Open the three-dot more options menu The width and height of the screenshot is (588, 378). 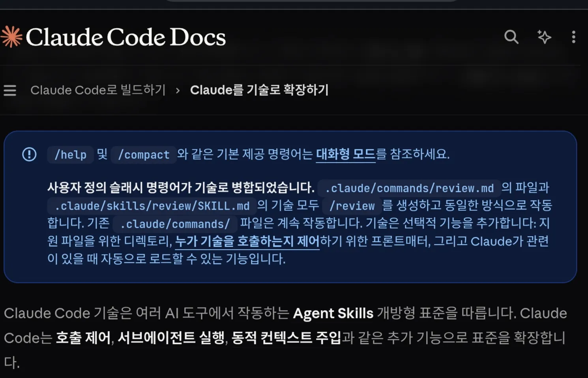[x=573, y=37]
